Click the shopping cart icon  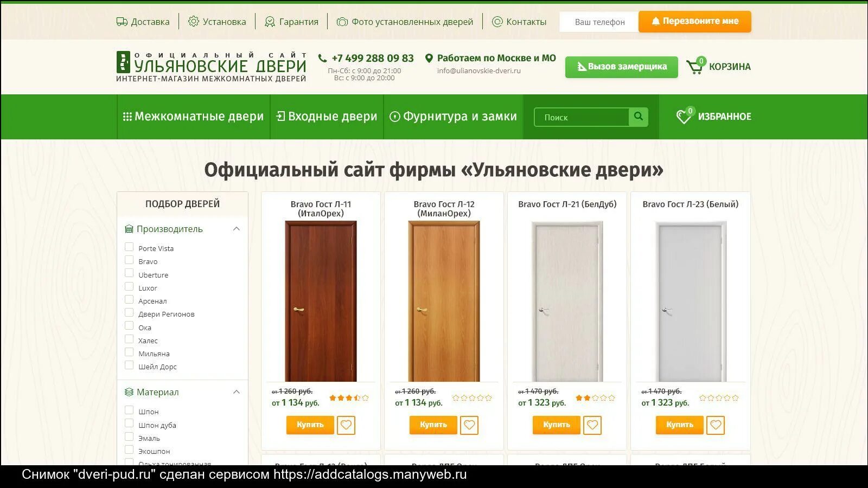click(694, 66)
